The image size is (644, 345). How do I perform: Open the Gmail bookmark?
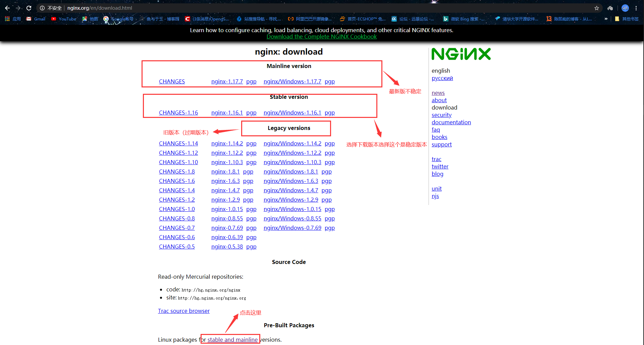point(36,19)
